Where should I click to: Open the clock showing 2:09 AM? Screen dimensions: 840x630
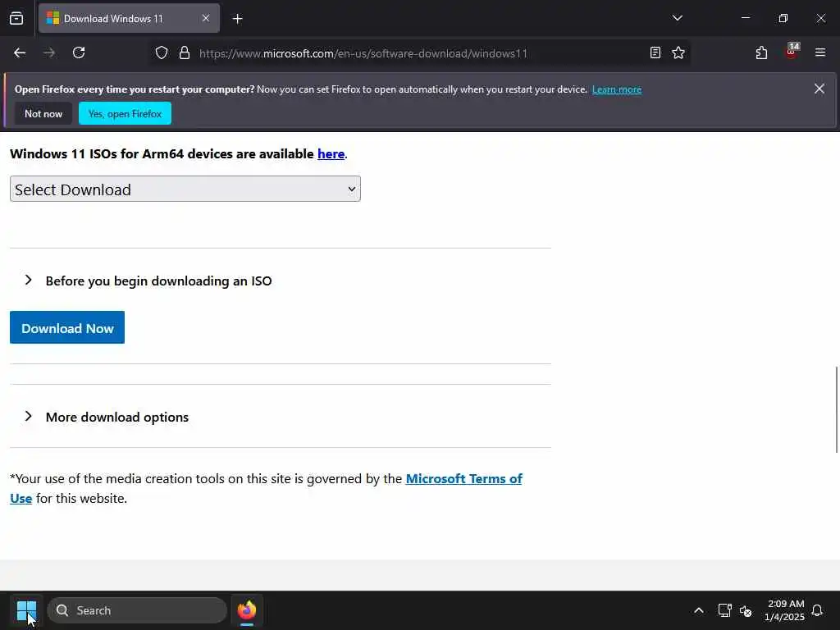[784, 610]
